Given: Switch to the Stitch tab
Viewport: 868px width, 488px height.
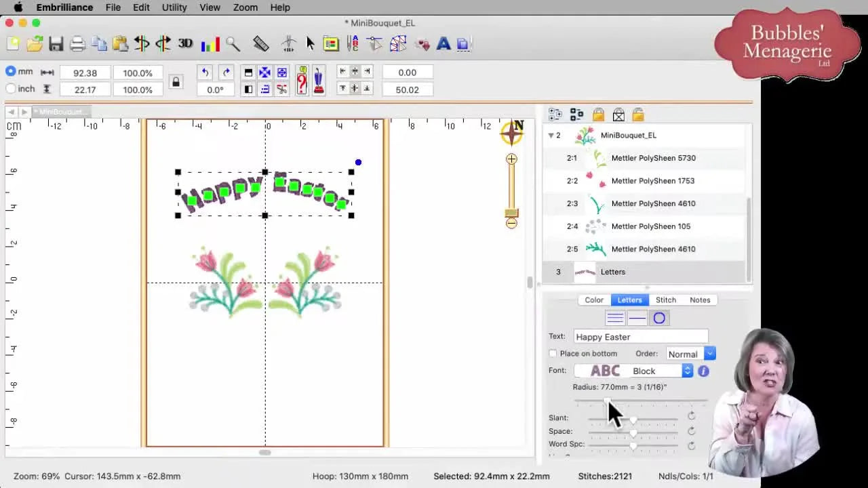Looking at the screenshot, I should [666, 300].
